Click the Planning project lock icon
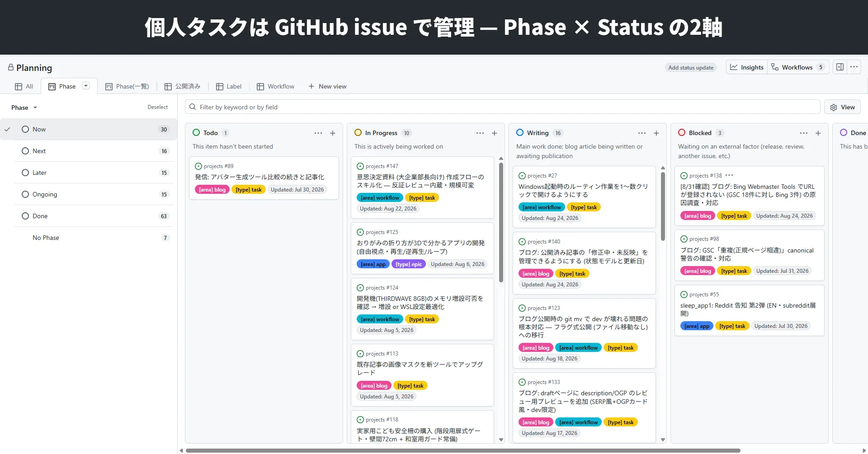The image size is (868, 454). (11, 67)
